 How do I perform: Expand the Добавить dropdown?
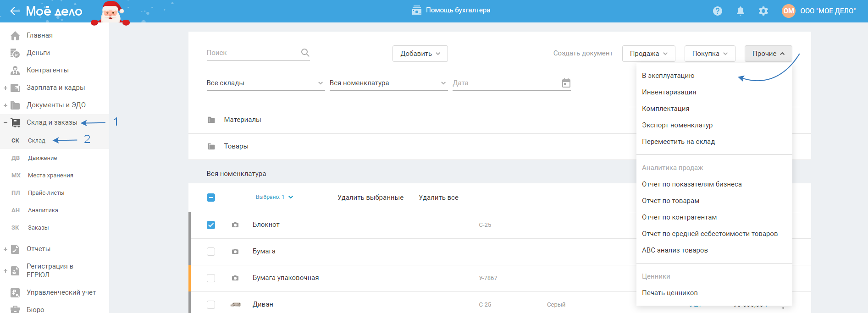420,54
